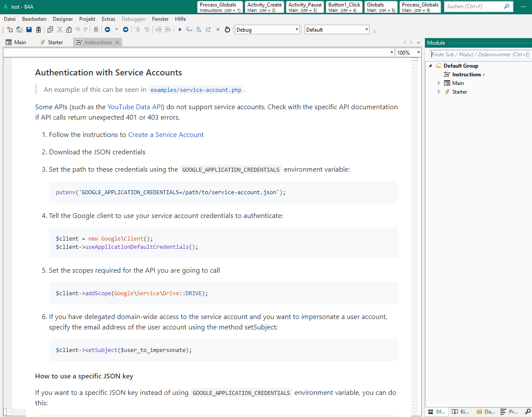
Task: Open the document tab list dropdown arrow
Action: [418, 42]
